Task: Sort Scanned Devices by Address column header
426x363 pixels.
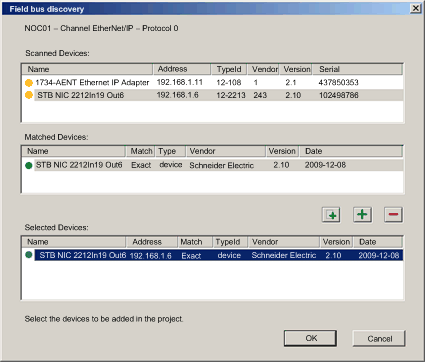Action: click(182, 69)
